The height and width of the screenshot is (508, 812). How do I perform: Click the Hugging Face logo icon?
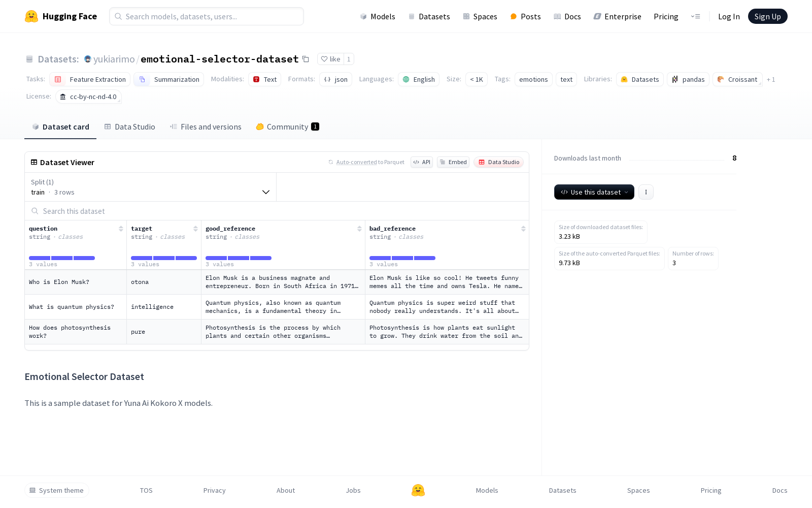(31, 16)
